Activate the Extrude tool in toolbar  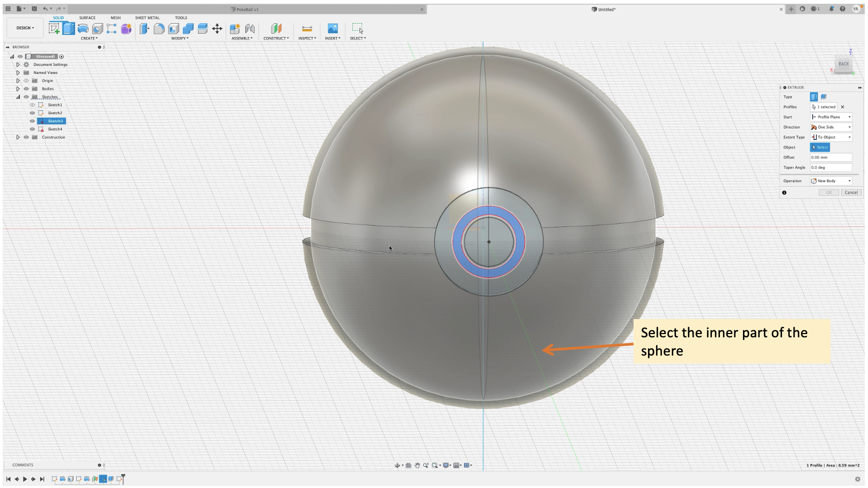point(69,28)
